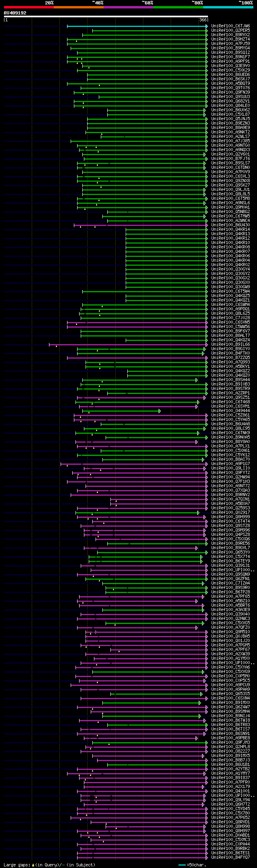The image size is (257, 868).
Task: Open the UniRef100_Q653S5 entry
Action: tap(230, 694)
